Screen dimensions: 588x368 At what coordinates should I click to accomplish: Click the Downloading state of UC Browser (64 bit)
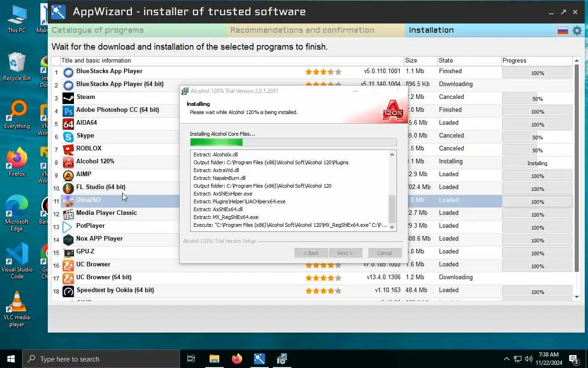456,277
